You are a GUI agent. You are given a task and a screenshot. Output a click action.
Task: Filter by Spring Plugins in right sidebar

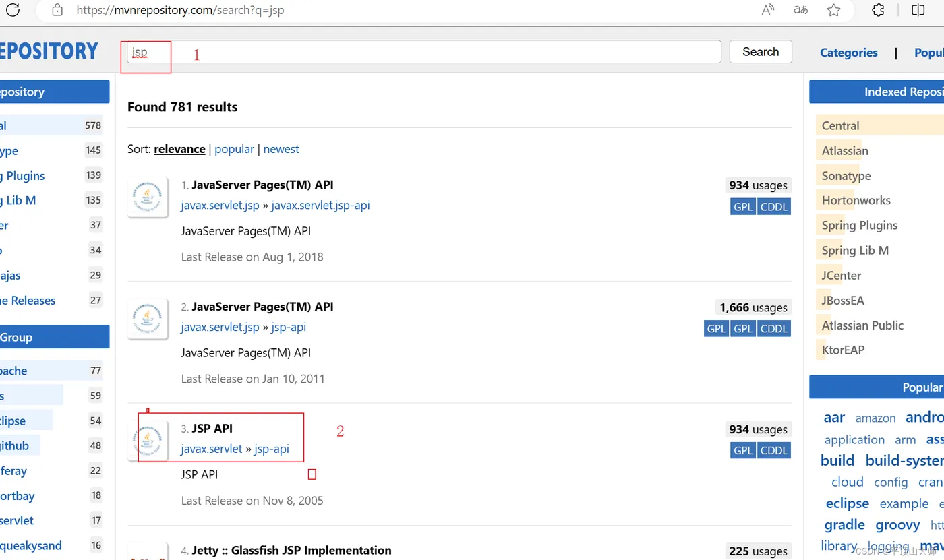(860, 226)
